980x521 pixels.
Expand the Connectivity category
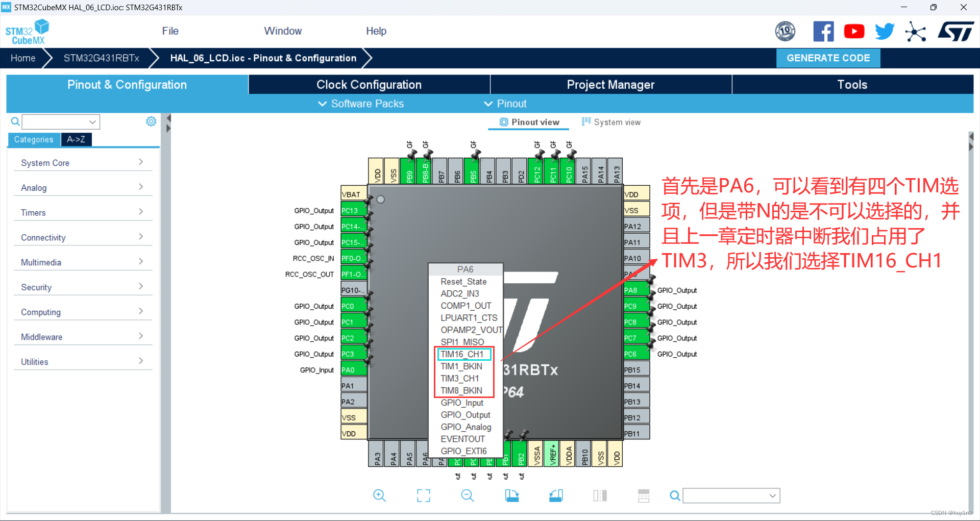click(83, 238)
